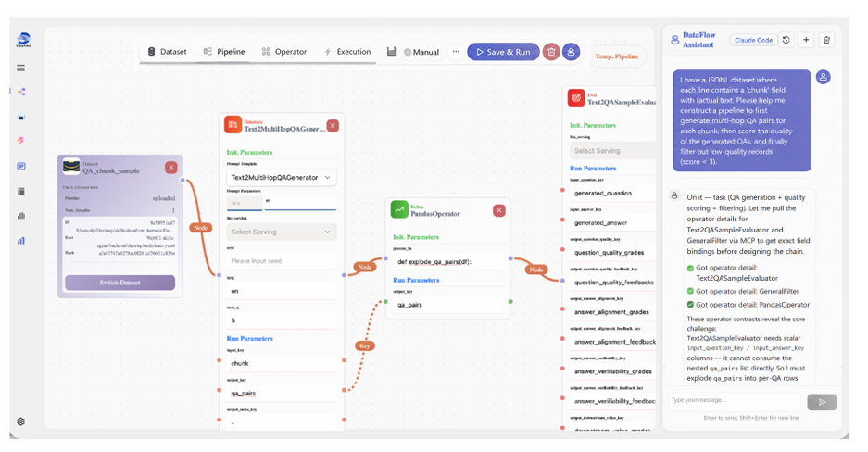
Task: Click the send message arrow button
Action: click(822, 402)
